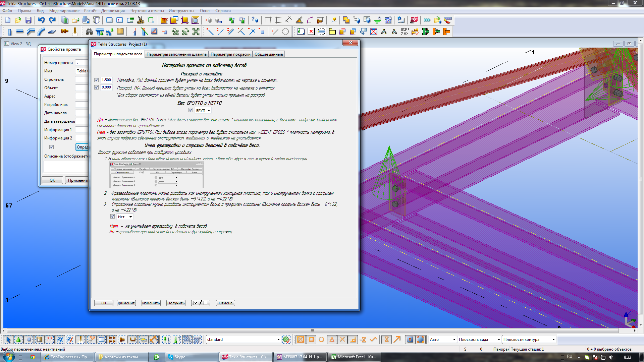The width and height of the screenshot is (644, 362).
Task: Click the Save model icon
Action: 29,20
